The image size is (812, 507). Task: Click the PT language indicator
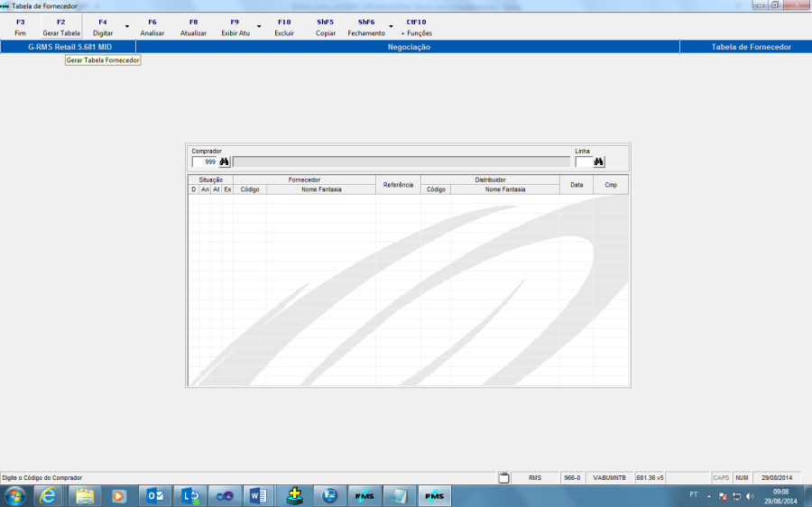click(x=694, y=494)
